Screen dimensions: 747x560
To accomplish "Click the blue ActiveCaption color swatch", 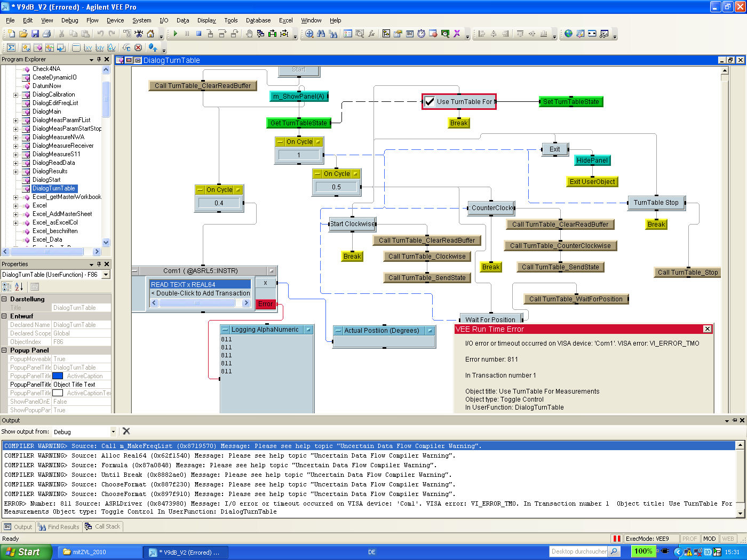I will pyautogui.click(x=58, y=376).
